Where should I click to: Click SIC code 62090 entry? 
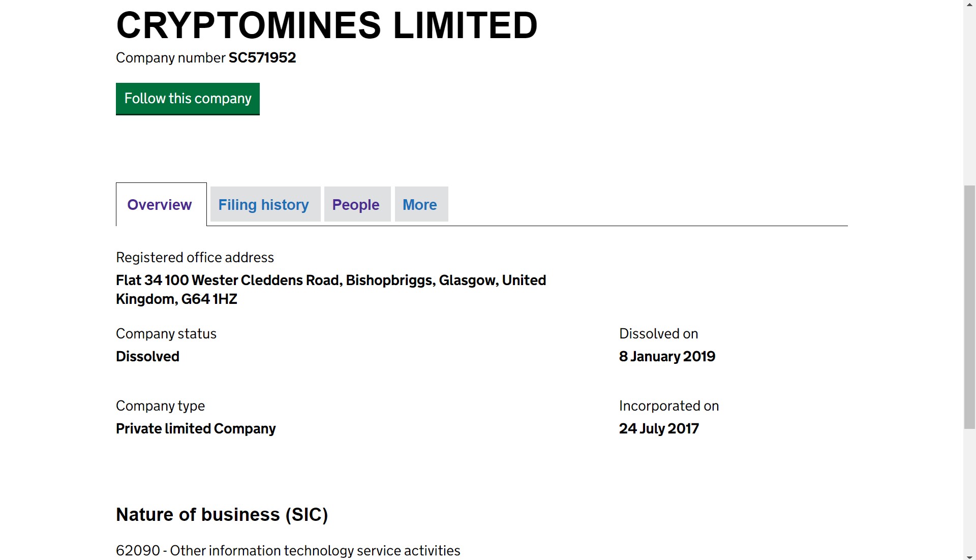[x=288, y=550]
